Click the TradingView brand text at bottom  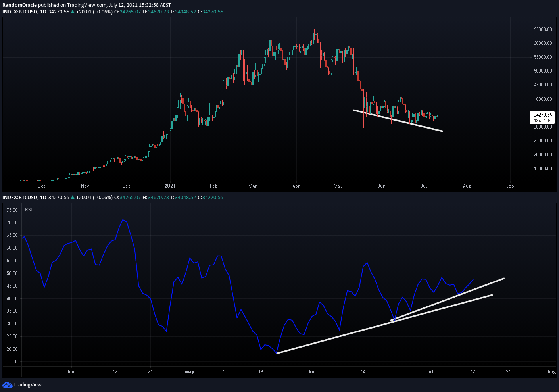tap(27, 385)
